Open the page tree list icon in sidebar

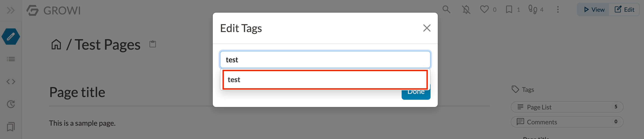(11, 59)
